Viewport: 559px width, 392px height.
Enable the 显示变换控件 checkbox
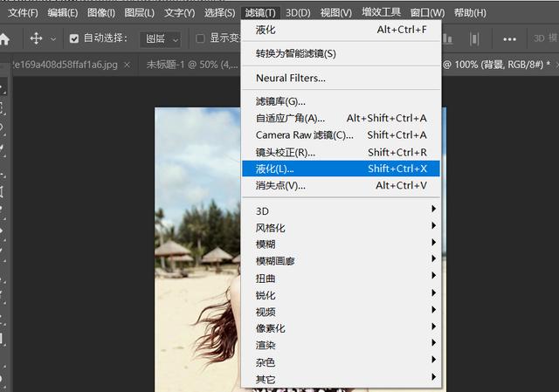(x=200, y=38)
